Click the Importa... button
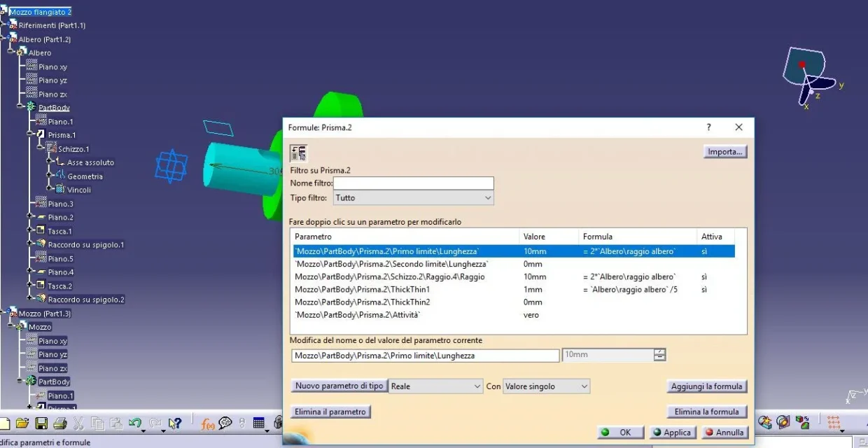868x448 pixels. (725, 152)
